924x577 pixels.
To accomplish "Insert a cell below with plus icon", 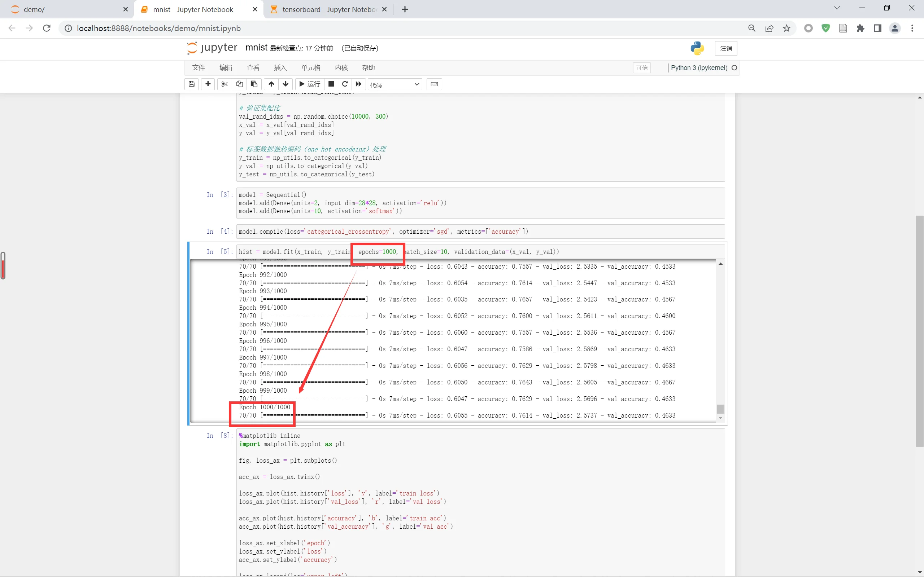I will click(x=208, y=84).
